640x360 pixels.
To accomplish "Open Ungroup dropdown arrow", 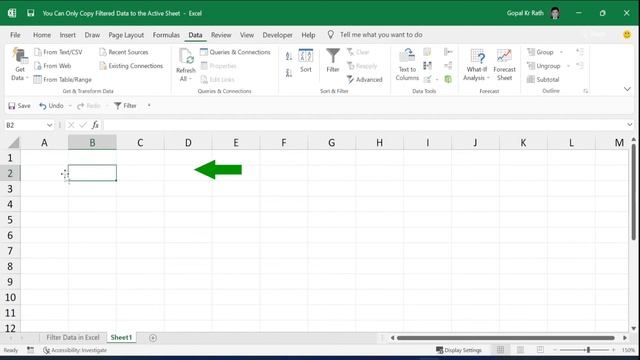I will point(568,66).
